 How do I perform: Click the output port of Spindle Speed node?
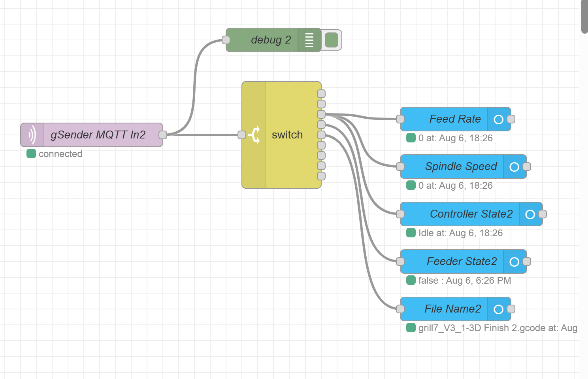click(x=527, y=167)
